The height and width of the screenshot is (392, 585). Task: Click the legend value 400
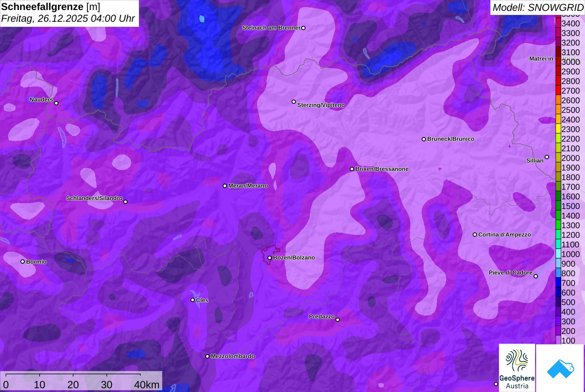569,312
